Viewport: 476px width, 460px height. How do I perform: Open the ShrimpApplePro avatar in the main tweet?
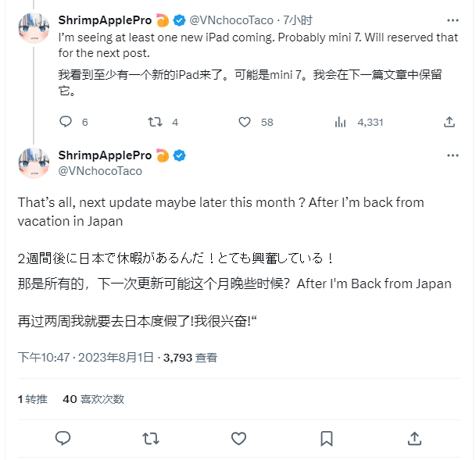click(34, 163)
